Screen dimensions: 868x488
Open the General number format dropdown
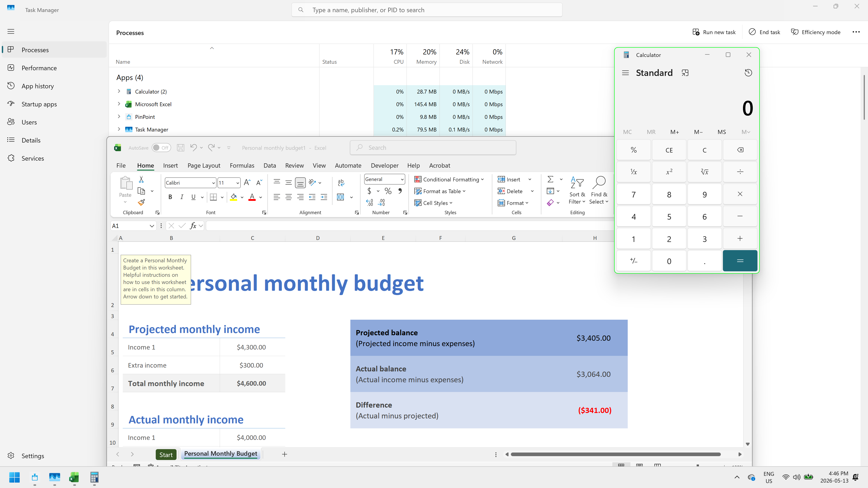[x=402, y=179]
